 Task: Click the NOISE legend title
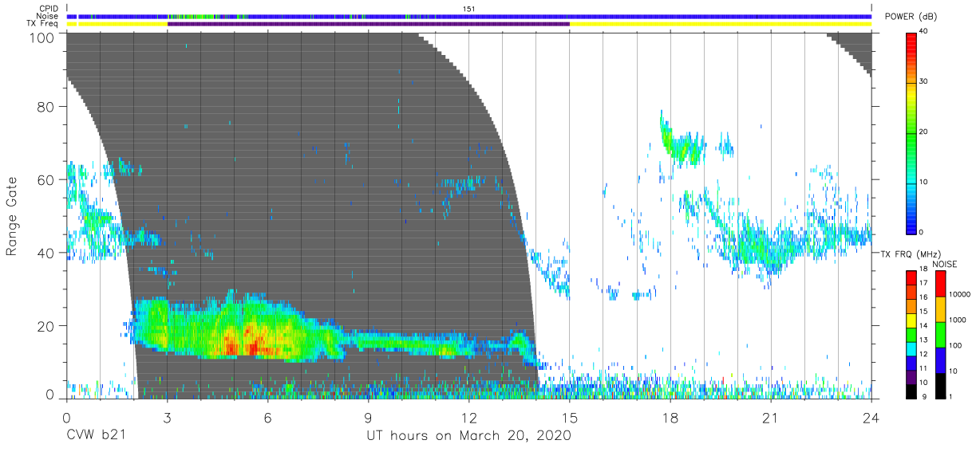point(944,264)
